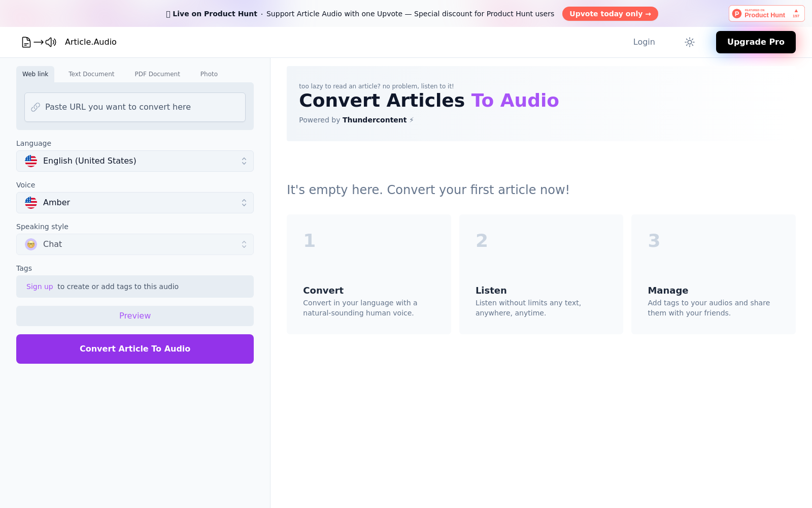Click the link icon in URL field
Screen dimensions: 812x508
[x=36, y=107]
